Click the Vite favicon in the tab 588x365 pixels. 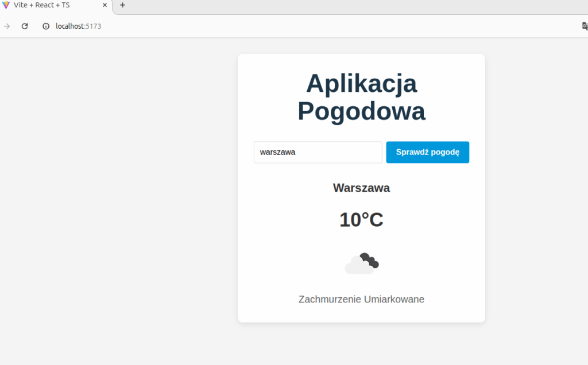[6, 5]
